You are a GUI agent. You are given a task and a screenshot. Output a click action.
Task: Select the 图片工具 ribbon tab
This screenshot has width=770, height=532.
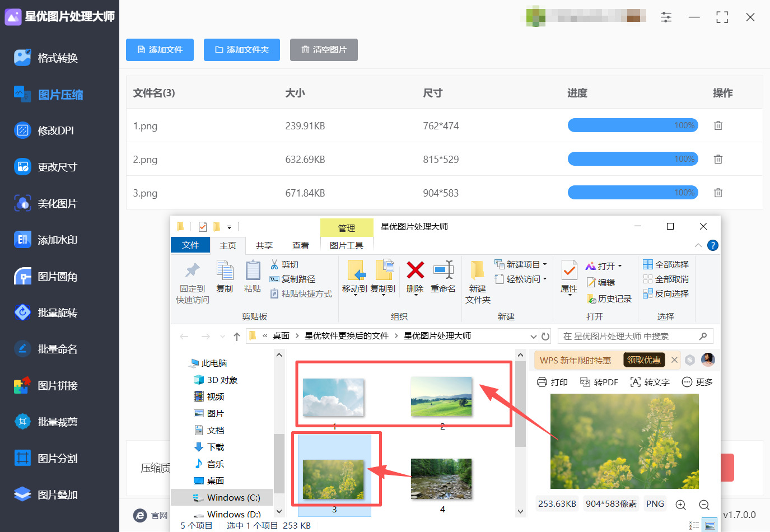[347, 245]
